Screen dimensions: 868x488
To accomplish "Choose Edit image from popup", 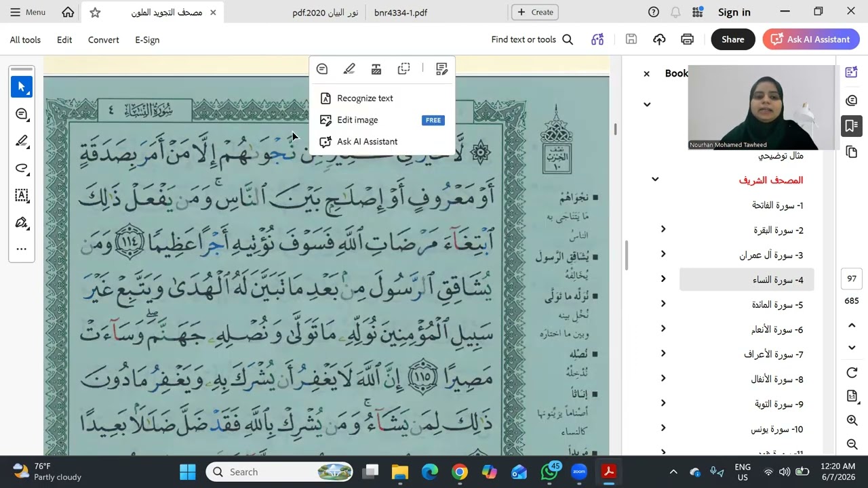I will [382, 120].
